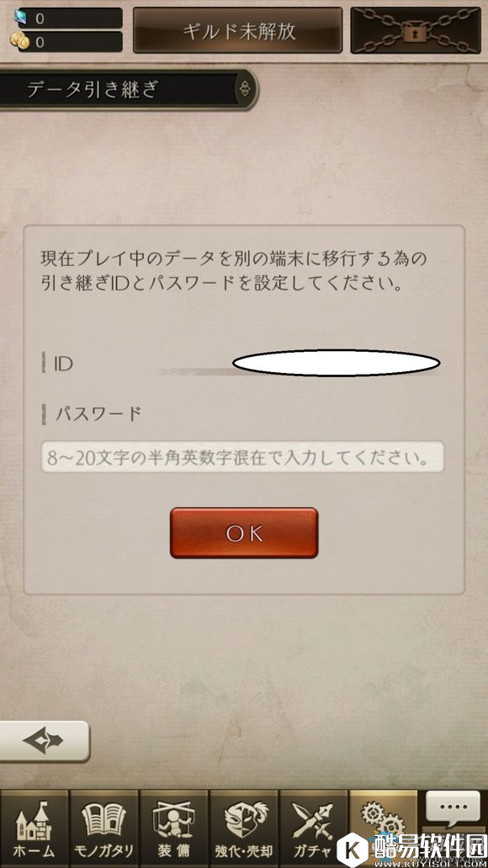Tap the ID value field
The image size is (488, 868).
point(299,365)
